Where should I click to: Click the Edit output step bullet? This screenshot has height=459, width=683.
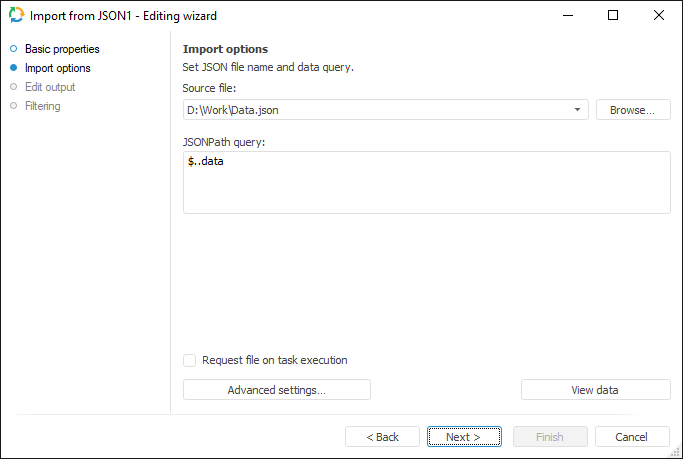click(x=13, y=87)
